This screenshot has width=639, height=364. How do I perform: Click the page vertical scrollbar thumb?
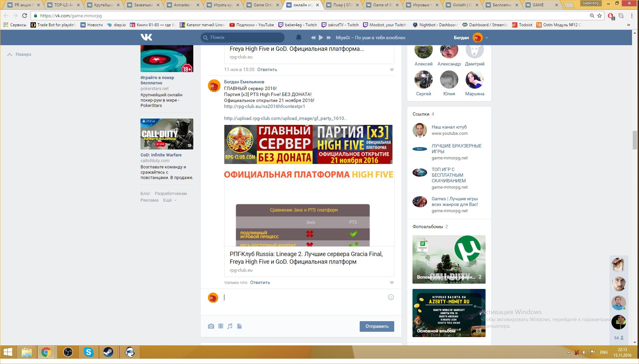(635, 140)
